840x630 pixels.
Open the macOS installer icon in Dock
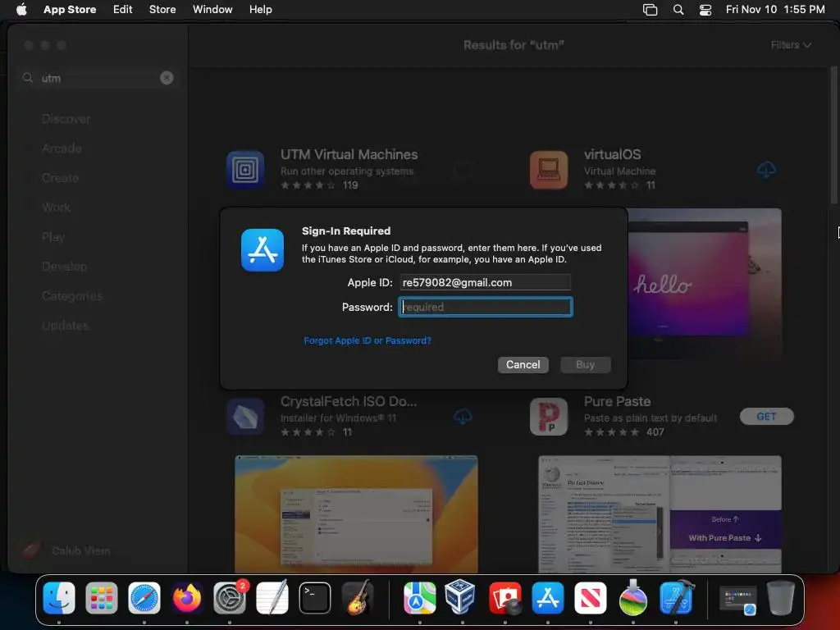point(632,598)
